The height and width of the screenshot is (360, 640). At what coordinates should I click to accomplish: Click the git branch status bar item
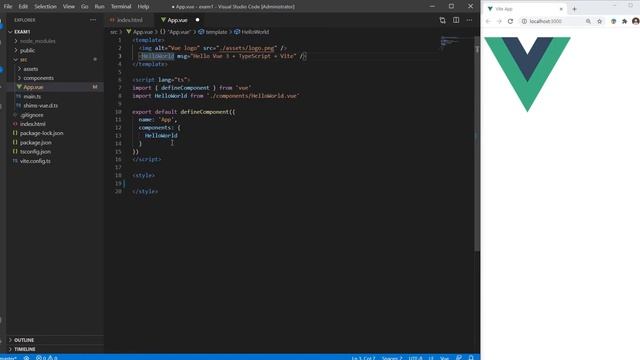coord(8,358)
